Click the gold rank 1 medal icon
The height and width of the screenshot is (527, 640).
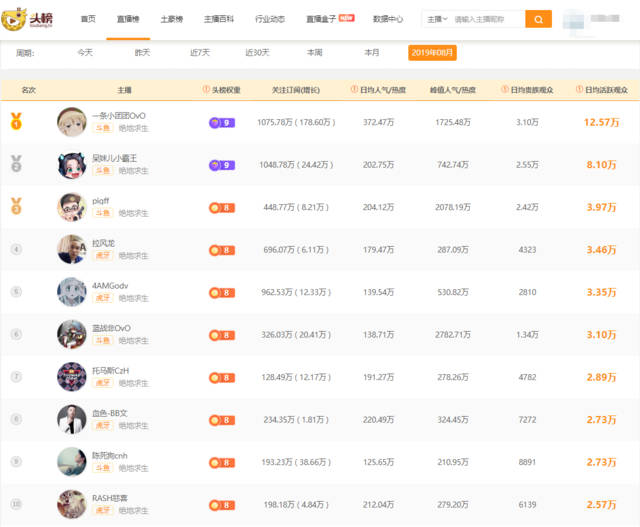16,121
